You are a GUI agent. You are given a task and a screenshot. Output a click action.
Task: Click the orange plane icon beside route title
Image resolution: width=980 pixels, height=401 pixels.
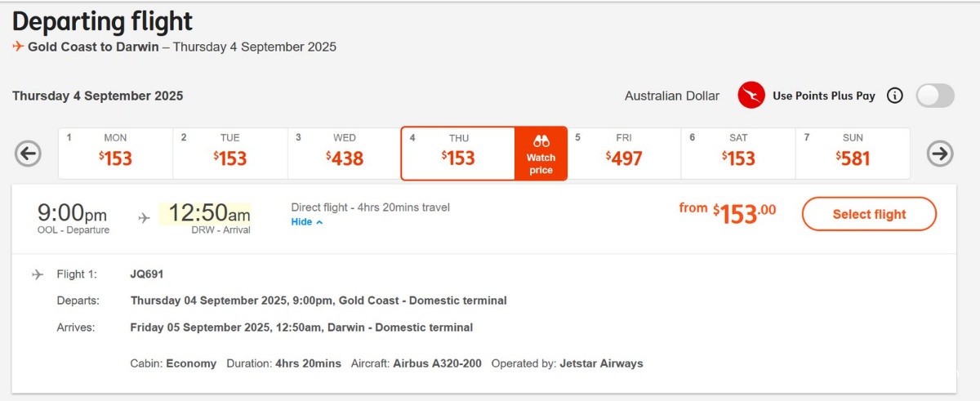tap(18, 47)
